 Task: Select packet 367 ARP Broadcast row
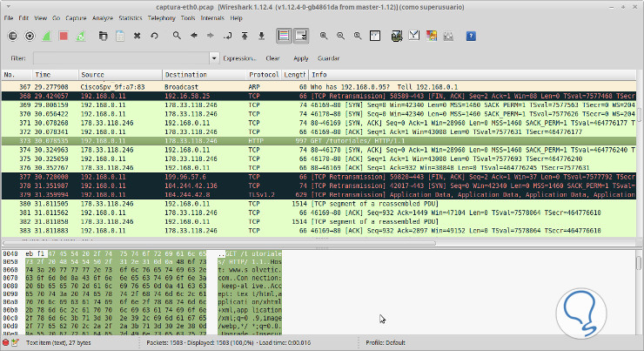(319, 87)
